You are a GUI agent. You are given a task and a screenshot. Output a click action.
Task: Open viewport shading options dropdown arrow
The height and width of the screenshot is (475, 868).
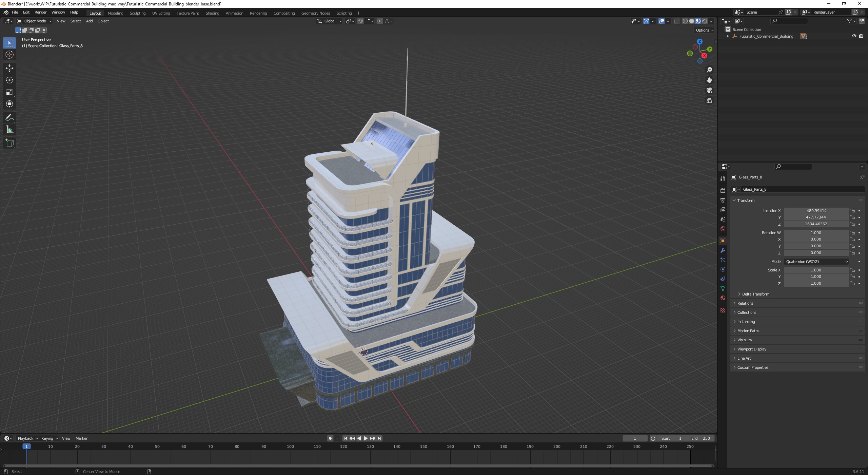click(711, 21)
